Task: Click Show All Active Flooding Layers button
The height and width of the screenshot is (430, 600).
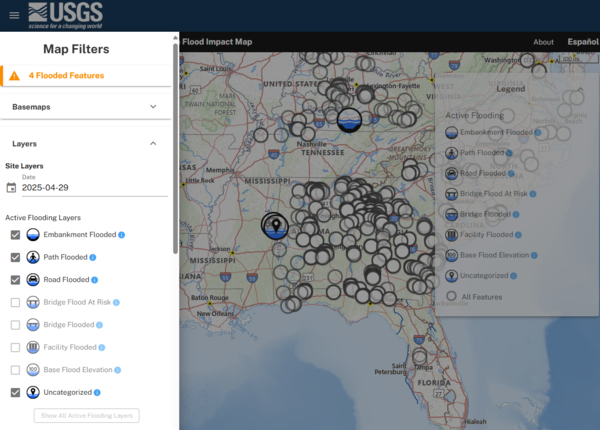Action: (87, 415)
